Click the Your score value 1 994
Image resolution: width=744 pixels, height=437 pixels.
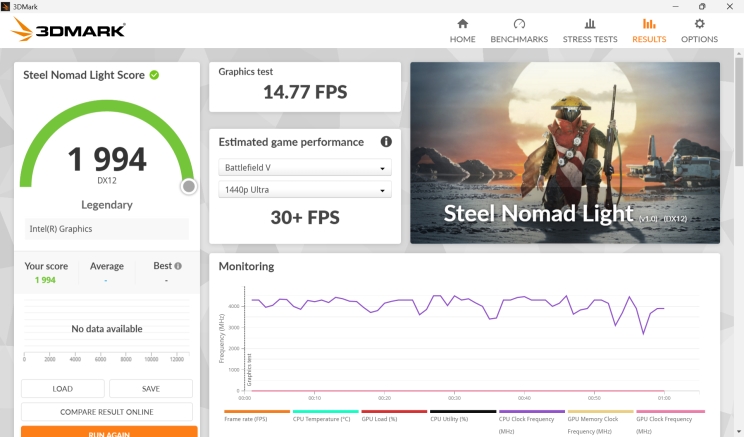pyautogui.click(x=45, y=280)
